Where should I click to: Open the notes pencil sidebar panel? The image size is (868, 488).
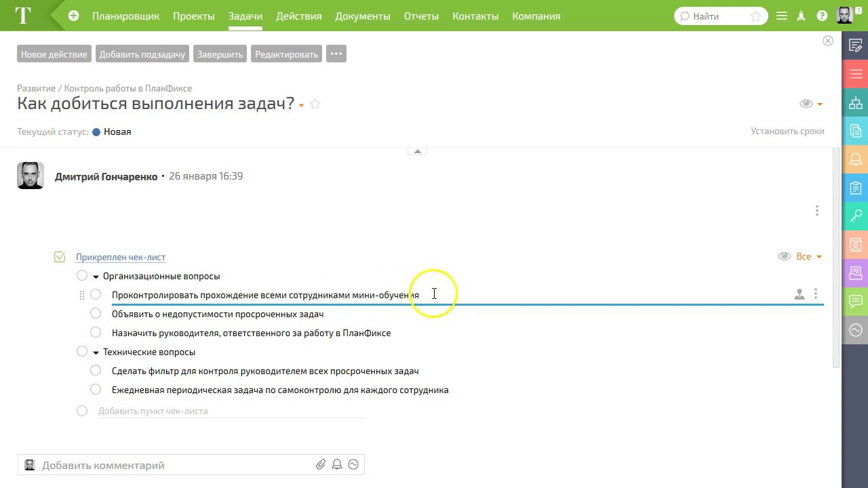click(x=855, y=46)
